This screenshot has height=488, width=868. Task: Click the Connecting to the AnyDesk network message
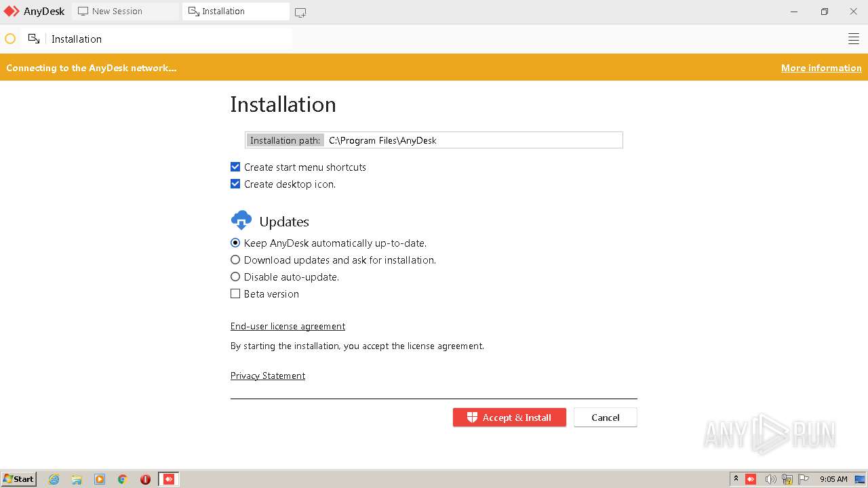click(x=91, y=68)
